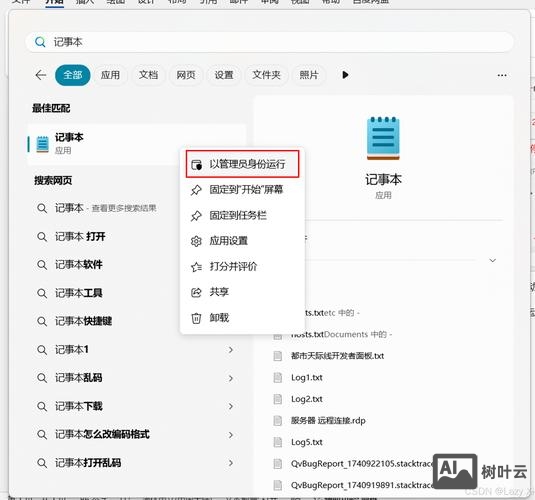Click the back arrow beside filter tabs
This screenshot has height=500, width=535.
pos(41,75)
